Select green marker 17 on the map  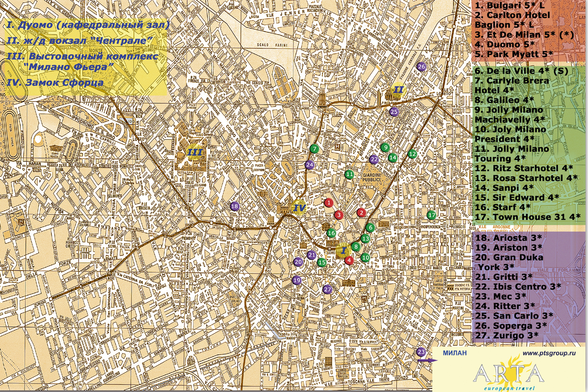point(431,215)
